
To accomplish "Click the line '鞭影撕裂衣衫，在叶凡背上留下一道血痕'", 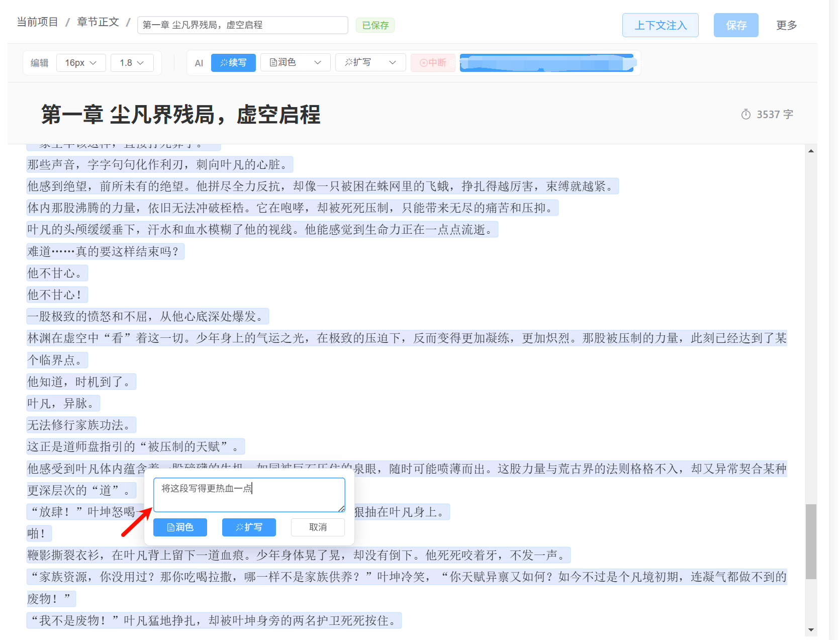I will coord(299,555).
